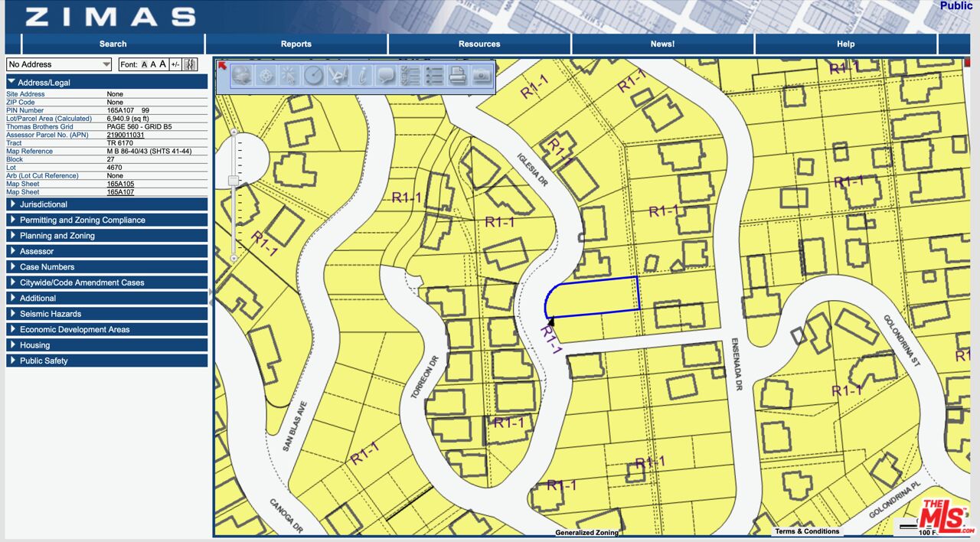This screenshot has width=980, height=542.
Task: Activate the measure drafting tool icon
Action: (x=338, y=75)
